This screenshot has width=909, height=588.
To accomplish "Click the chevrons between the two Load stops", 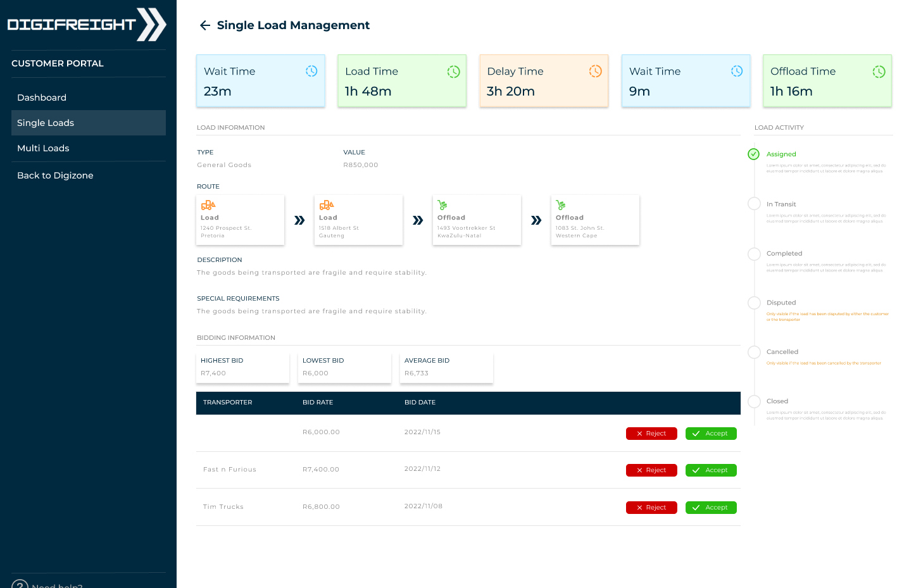I will point(299,220).
